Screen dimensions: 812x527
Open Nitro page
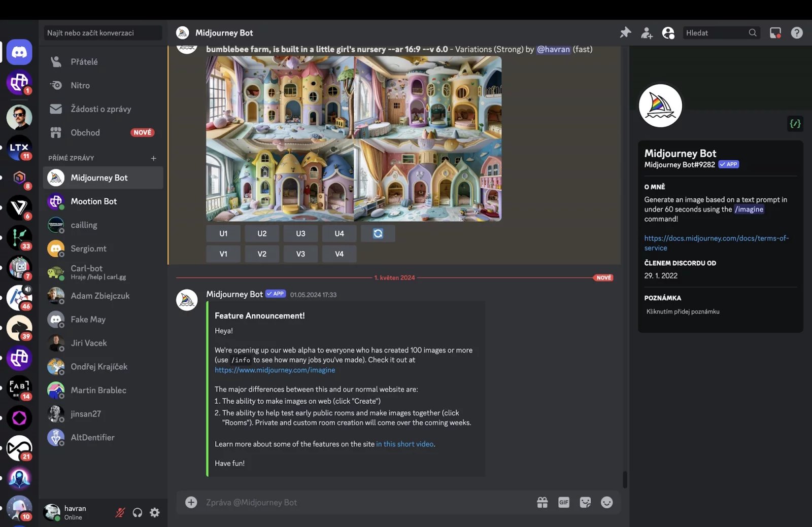(x=103, y=85)
